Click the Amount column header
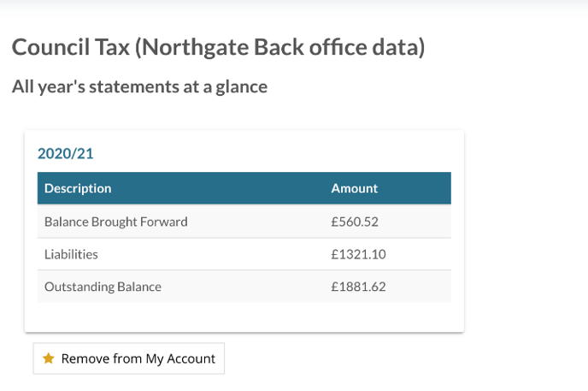 (354, 188)
